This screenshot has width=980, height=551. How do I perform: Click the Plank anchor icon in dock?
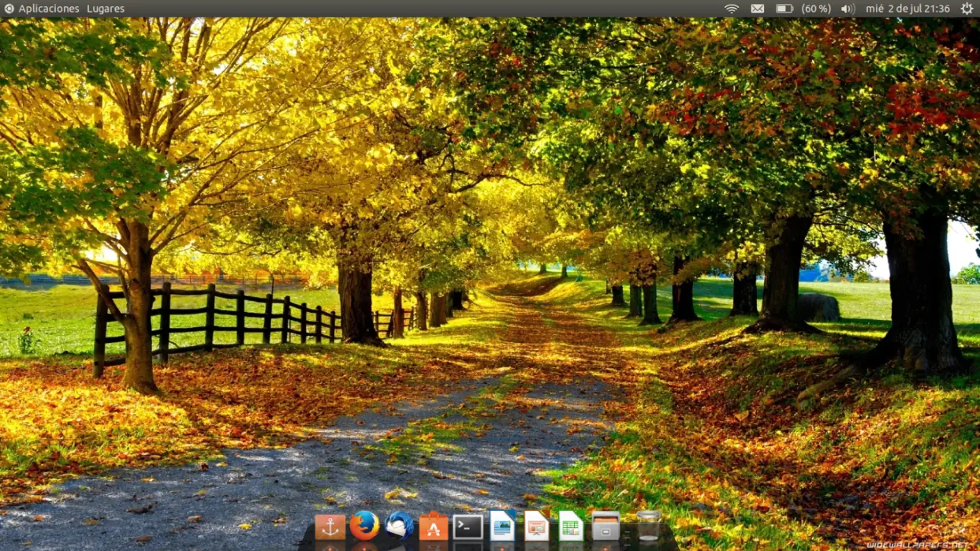tap(330, 527)
